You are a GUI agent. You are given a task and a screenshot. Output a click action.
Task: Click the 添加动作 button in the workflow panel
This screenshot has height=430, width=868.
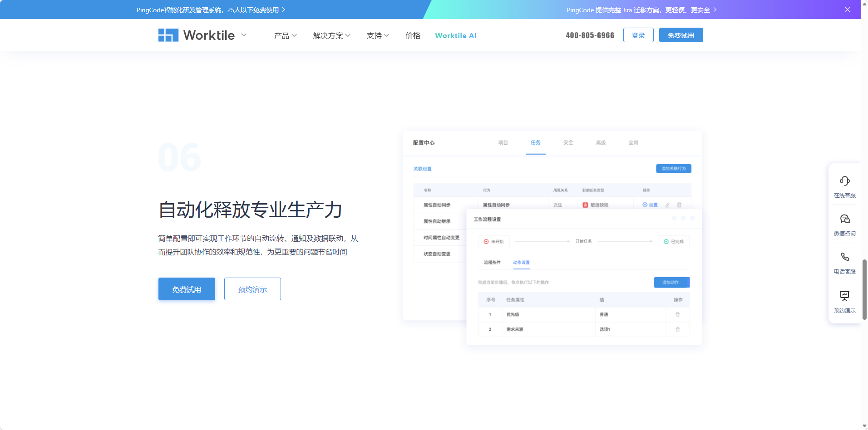pos(672,283)
